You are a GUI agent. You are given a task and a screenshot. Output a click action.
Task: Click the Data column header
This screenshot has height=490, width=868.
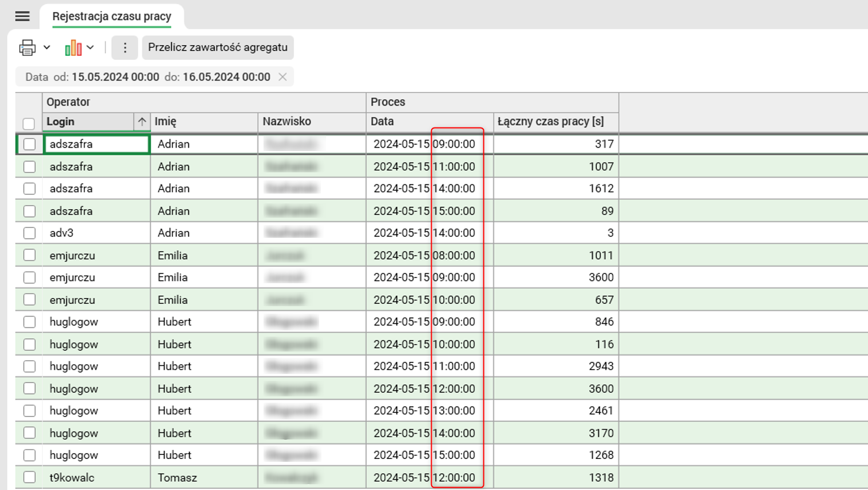point(429,122)
